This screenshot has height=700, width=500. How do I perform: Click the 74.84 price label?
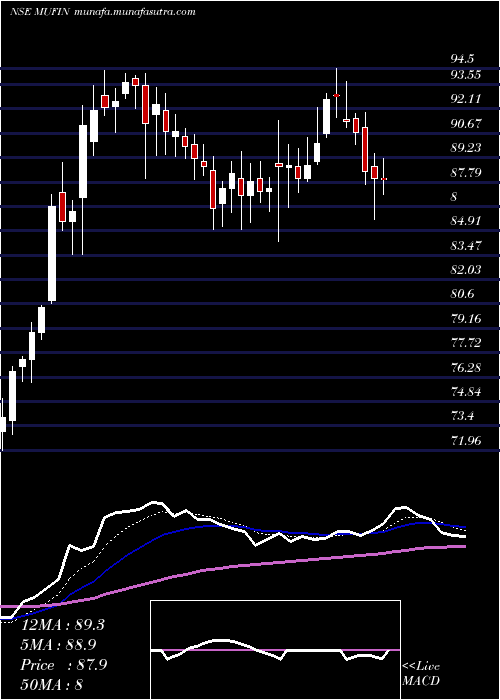465,392
